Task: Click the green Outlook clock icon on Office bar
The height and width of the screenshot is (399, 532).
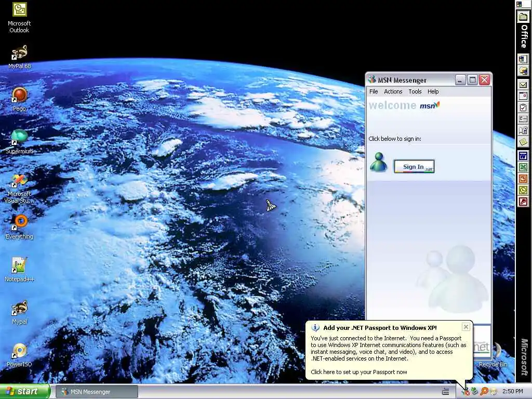Action: coord(523,190)
